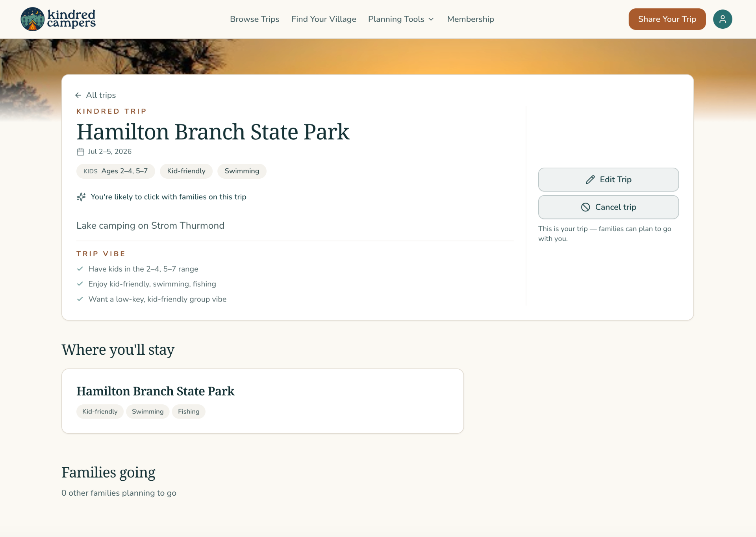Screen dimensions: 756x537
Task: Click checkmark beside low-key group vibe
Action: (80, 299)
